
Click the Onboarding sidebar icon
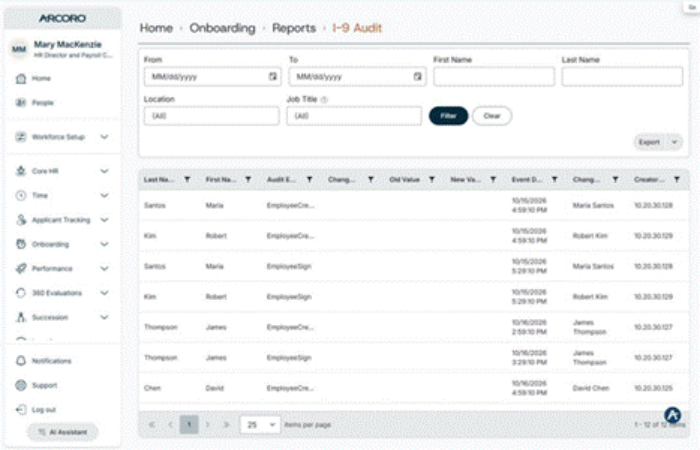21,244
